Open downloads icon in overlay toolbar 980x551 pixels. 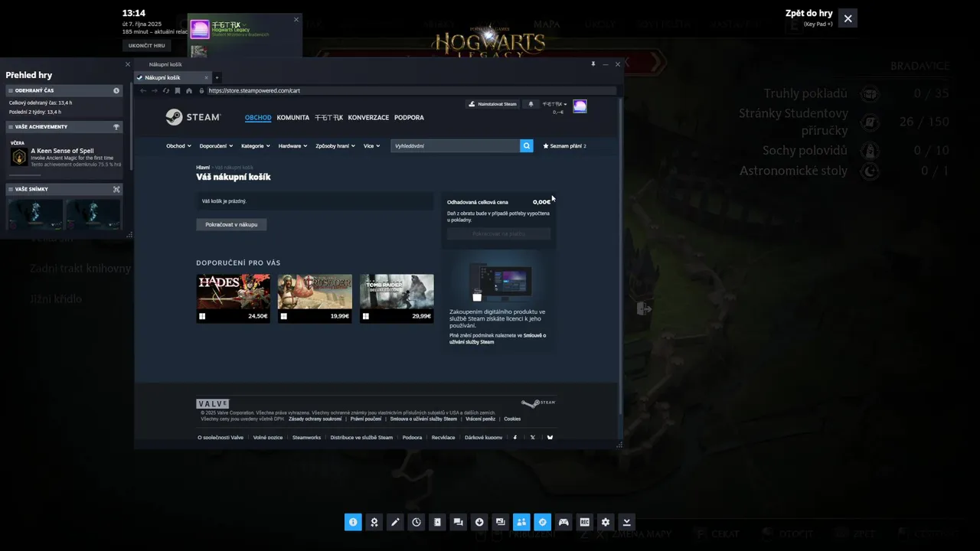[x=479, y=522]
